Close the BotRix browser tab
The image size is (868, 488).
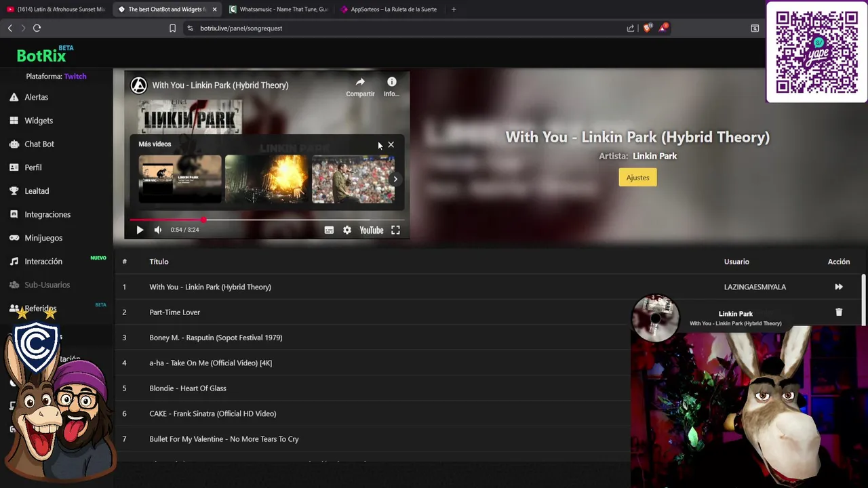coord(214,9)
